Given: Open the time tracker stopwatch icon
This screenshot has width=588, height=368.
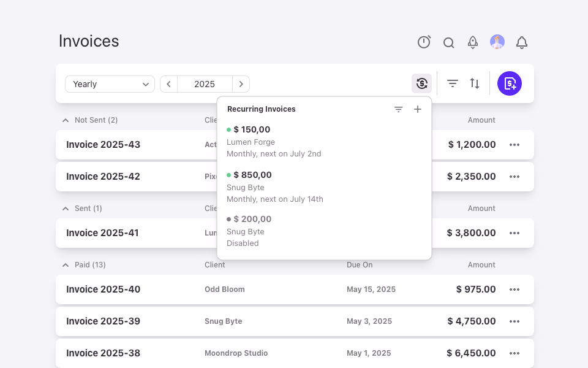Looking at the screenshot, I should pyautogui.click(x=424, y=42).
